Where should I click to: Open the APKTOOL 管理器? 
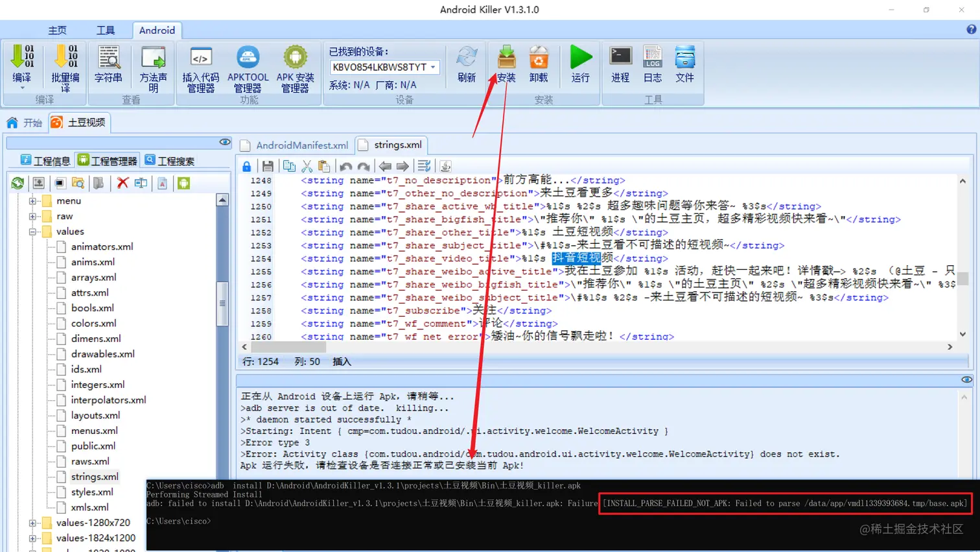pyautogui.click(x=248, y=67)
